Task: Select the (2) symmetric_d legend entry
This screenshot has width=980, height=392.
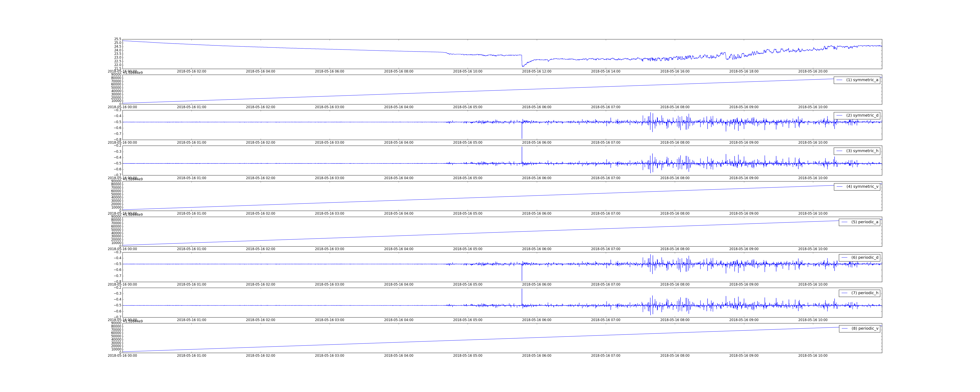Action: click(x=857, y=115)
